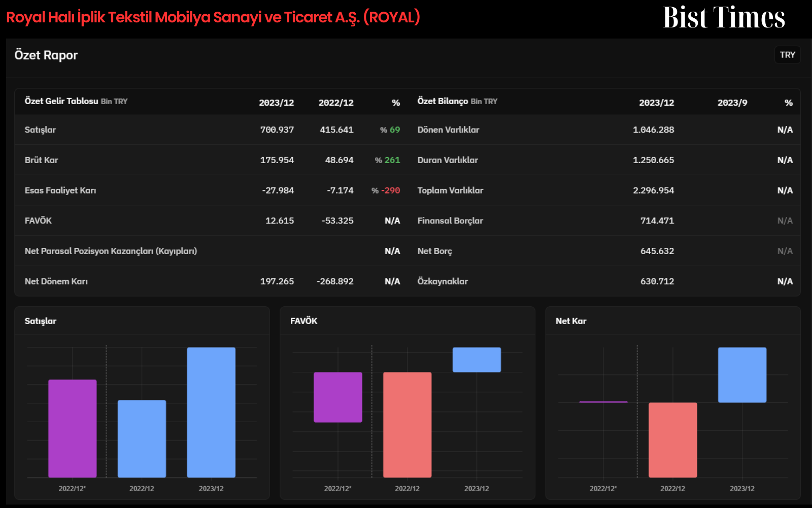
Task: Select the Duran Varlıklar value "1.250.665"
Action: (x=654, y=160)
